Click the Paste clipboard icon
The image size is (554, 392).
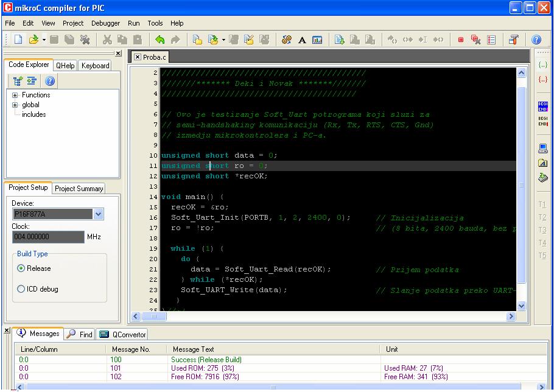pos(138,40)
